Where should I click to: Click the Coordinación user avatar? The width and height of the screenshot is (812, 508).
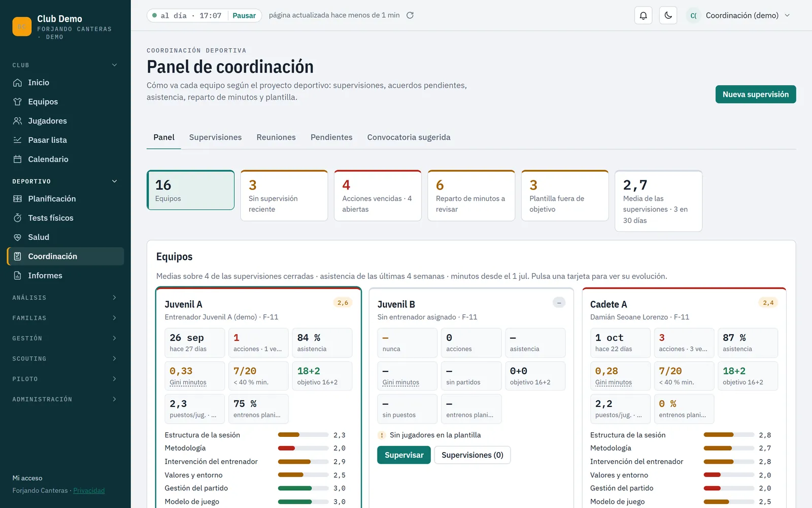tap(693, 15)
